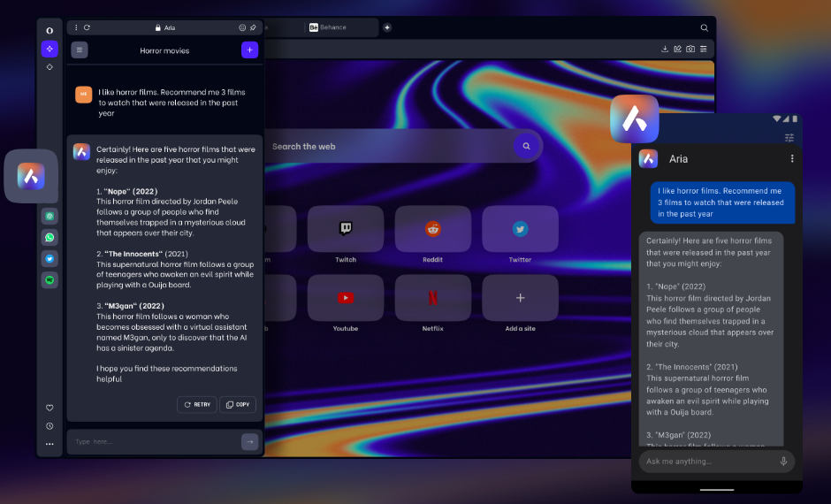Click the Copy button

(238, 404)
